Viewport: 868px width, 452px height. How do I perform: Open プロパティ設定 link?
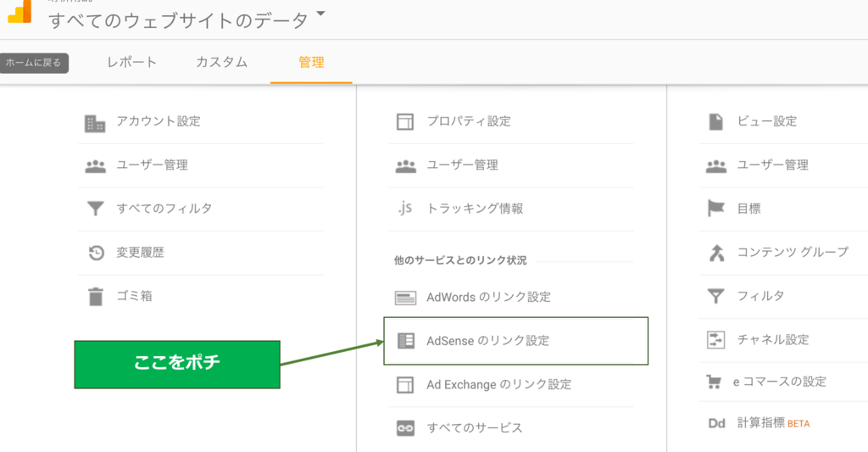468,121
